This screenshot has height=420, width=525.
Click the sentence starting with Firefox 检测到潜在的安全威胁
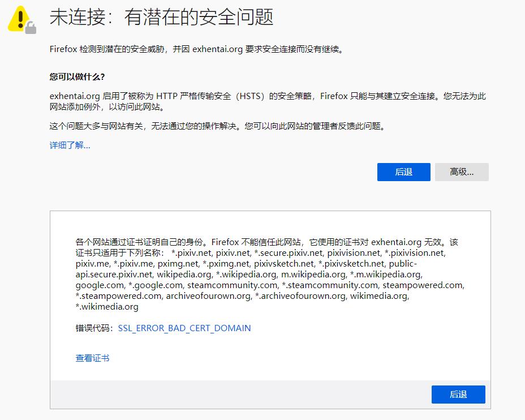[196, 49]
